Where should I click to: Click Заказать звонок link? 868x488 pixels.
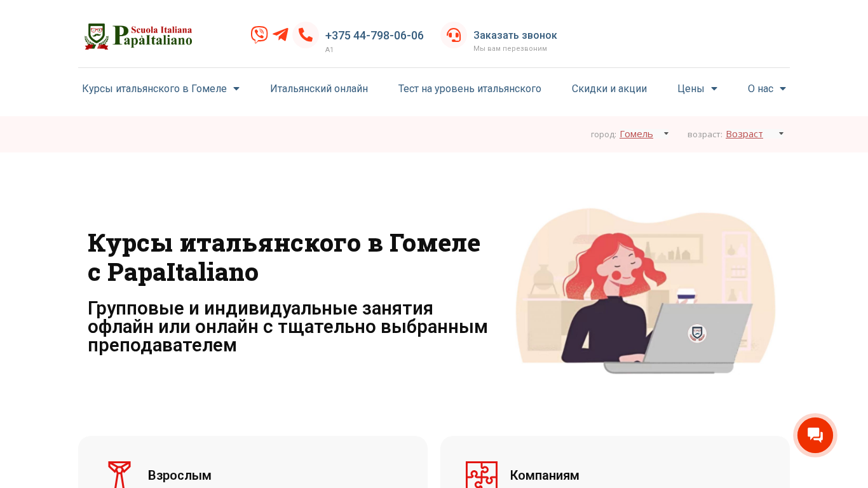(515, 36)
